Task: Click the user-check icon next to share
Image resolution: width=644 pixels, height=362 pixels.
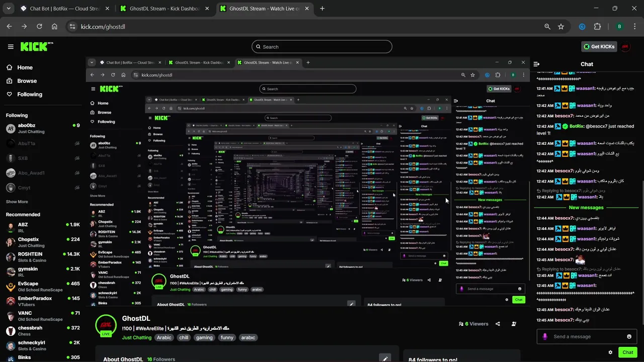Action: coord(514,324)
